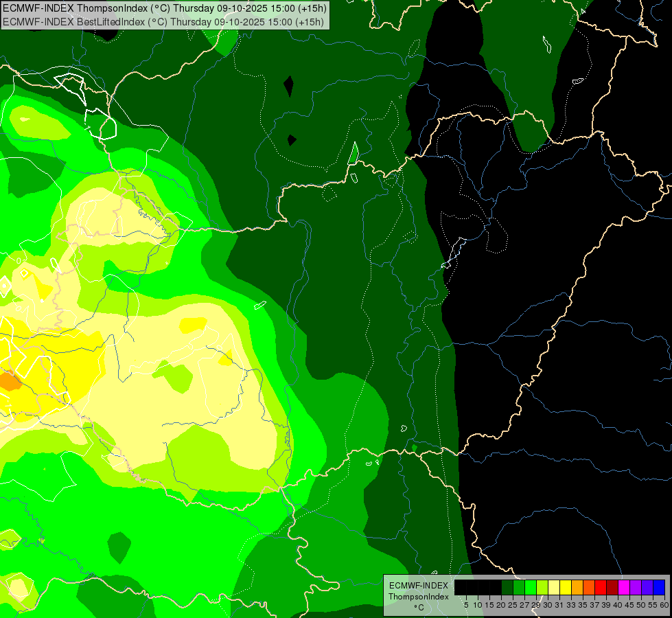
Task: Click the ThompsonIndex title line at top
Action: coord(164,8)
